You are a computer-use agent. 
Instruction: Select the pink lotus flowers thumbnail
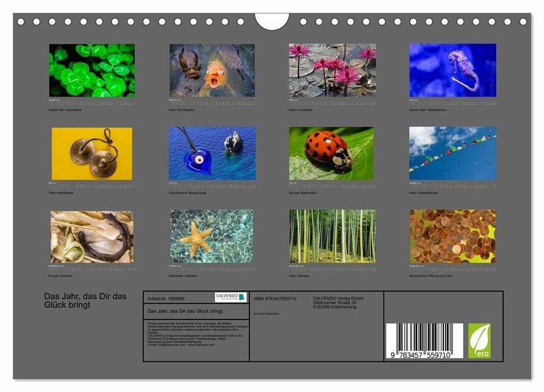333,70
